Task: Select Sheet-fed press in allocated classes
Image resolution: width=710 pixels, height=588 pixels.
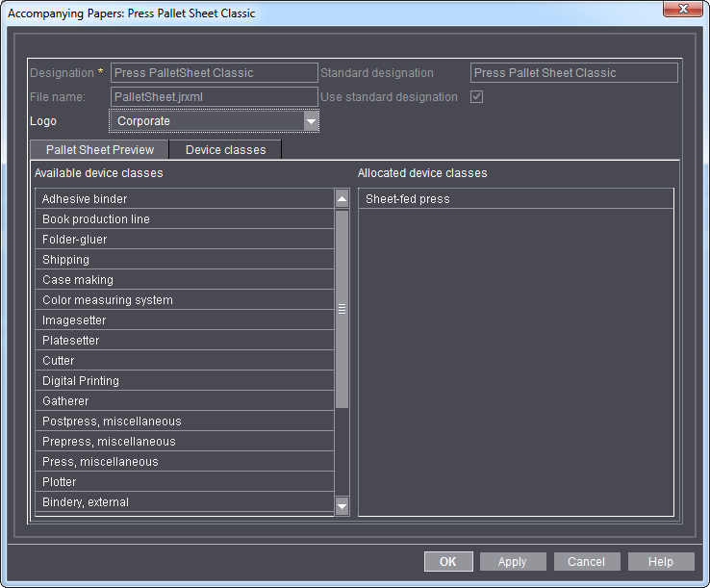Action: click(516, 199)
